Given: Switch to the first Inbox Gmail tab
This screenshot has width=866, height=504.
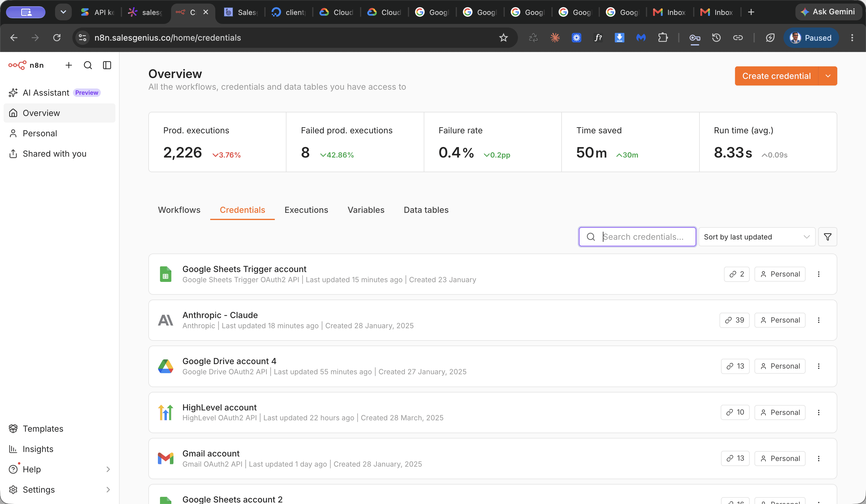Looking at the screenshot, I should (x=669, y=12).
